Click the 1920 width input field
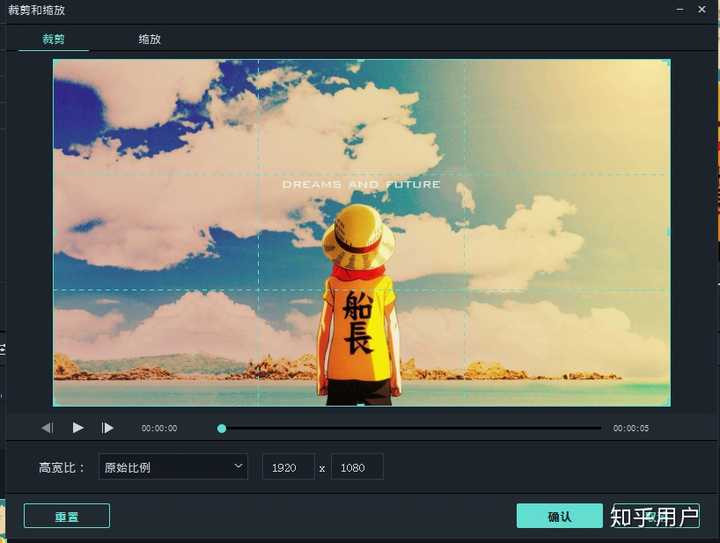 pyautogui.click(x=288, y=467)
